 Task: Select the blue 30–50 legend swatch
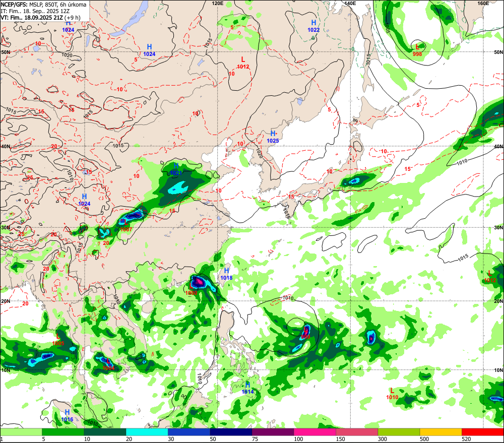(188, 432)
